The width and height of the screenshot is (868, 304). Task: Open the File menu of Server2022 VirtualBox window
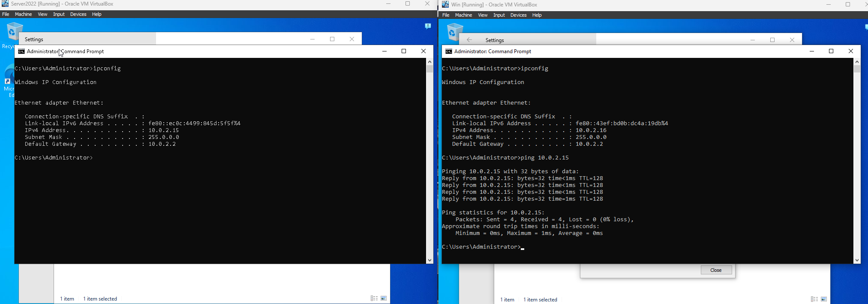tap(6, 14)
